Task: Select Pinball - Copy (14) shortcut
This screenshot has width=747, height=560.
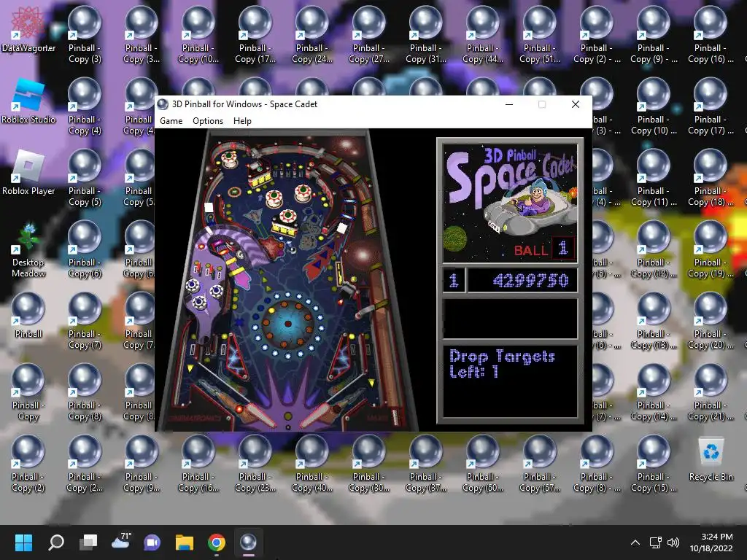Action: click(654, 392)
